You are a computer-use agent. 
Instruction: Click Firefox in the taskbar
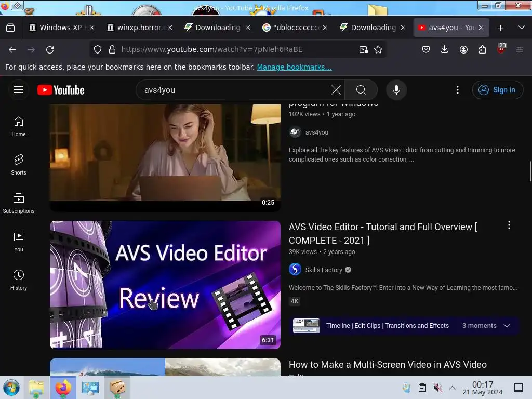point(63,388)
